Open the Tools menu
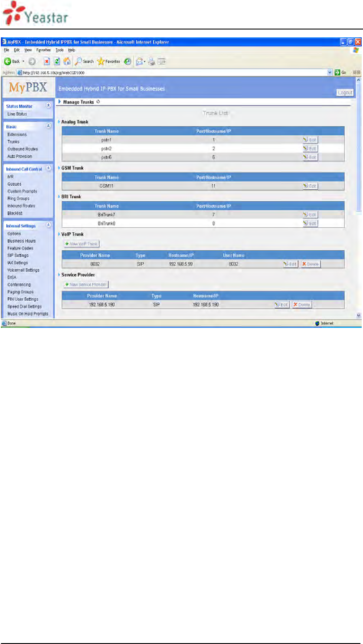This screenshot has height=644, width=363. (59, 50)
